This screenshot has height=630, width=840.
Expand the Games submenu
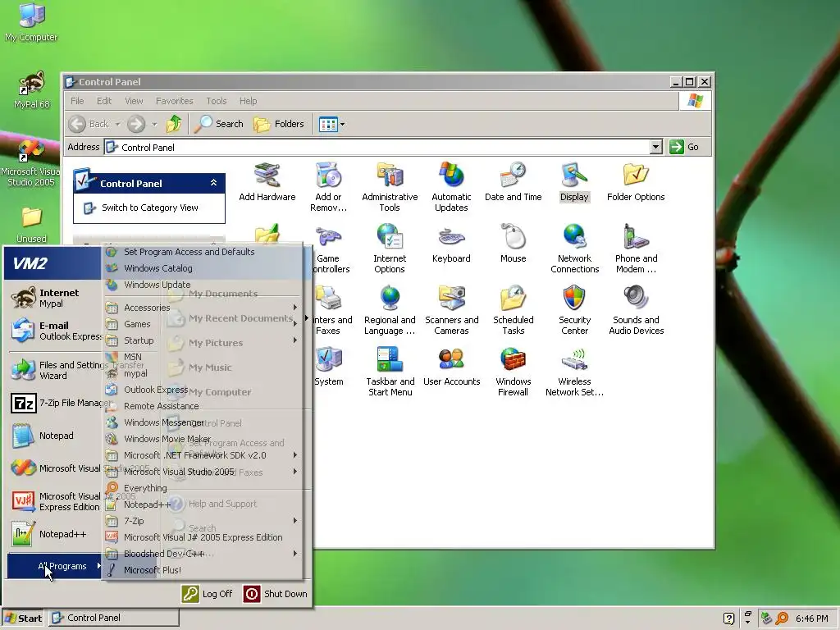tap(202, 324)
